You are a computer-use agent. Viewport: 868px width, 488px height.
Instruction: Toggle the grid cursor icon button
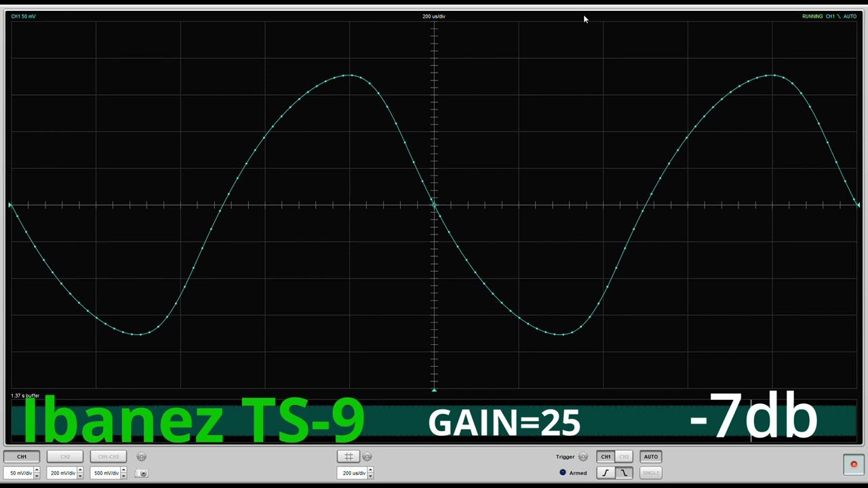click(349, 457)
